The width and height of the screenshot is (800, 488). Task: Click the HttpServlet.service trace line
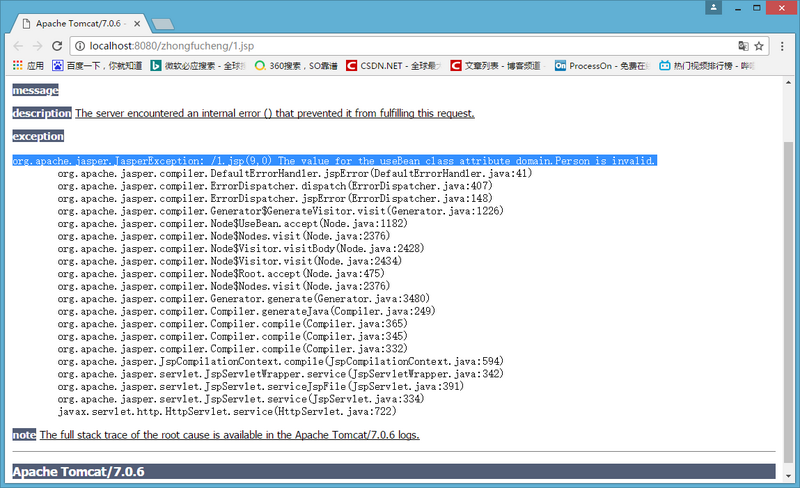click(x=227, y=411)
